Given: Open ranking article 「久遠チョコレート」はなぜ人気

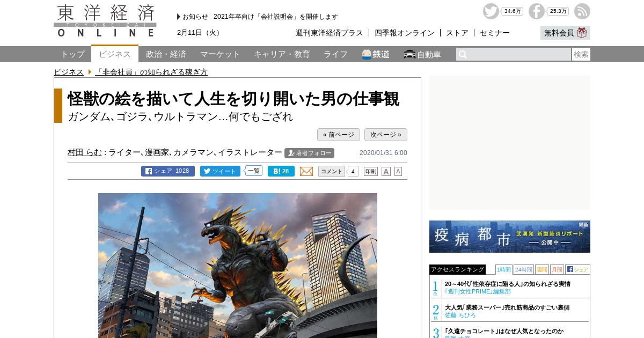Looking at the screenshot, I should click(504, 331).
